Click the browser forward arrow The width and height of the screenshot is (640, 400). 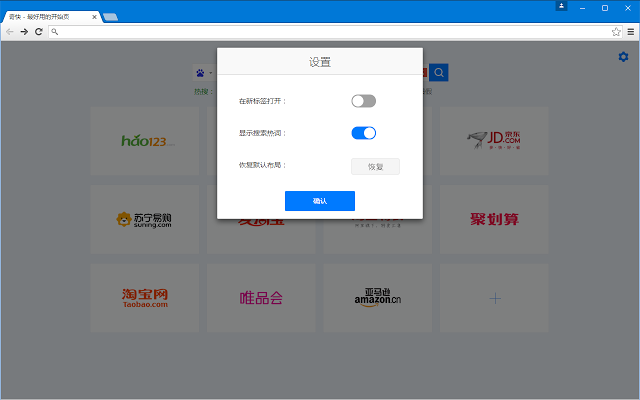coord(24,32)
